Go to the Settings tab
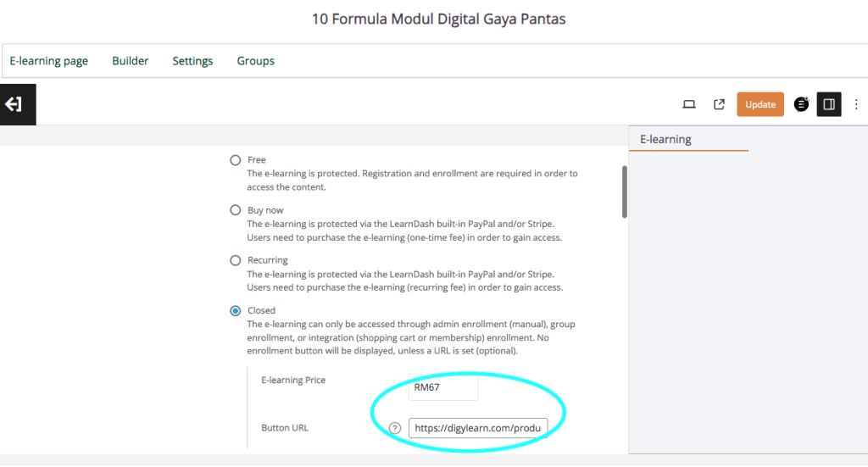 [192, 61]
